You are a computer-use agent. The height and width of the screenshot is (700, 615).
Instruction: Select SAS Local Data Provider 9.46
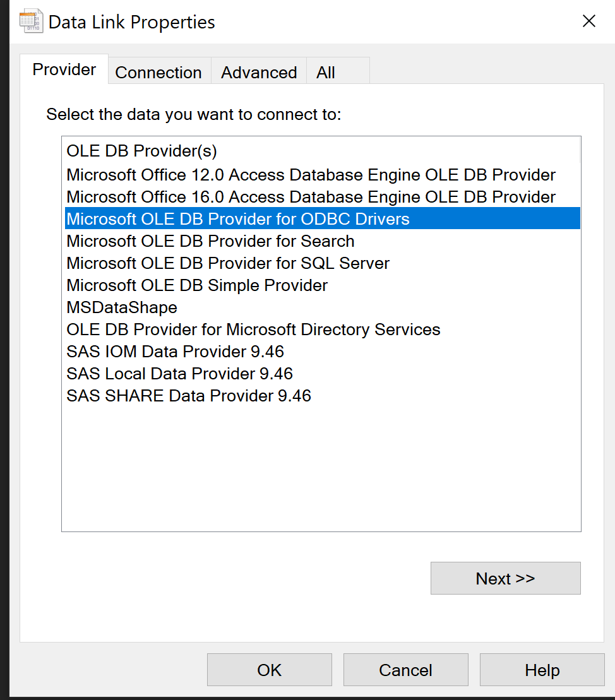click(x=179, y=374)
